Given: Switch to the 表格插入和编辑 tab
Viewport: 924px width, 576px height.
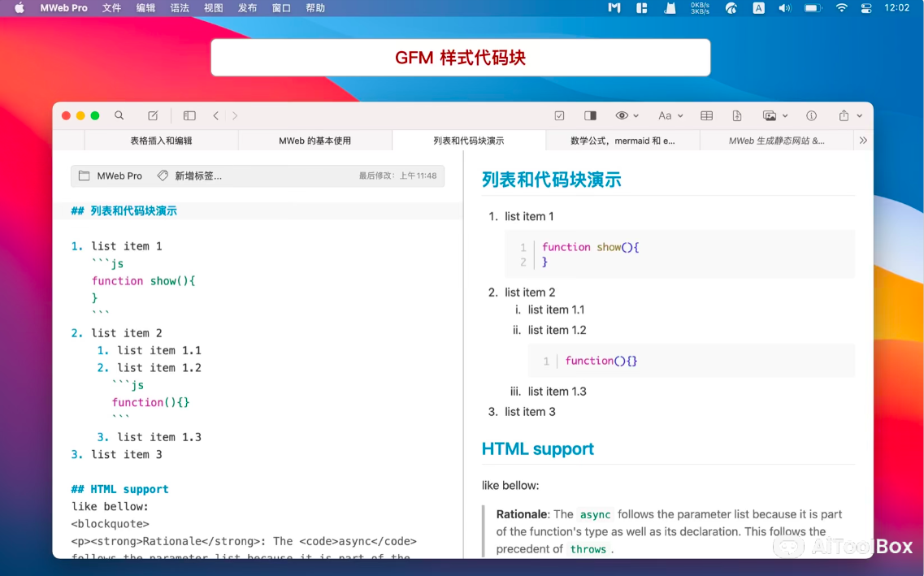Looking at the screenshot, I should [x=161, y=140].
